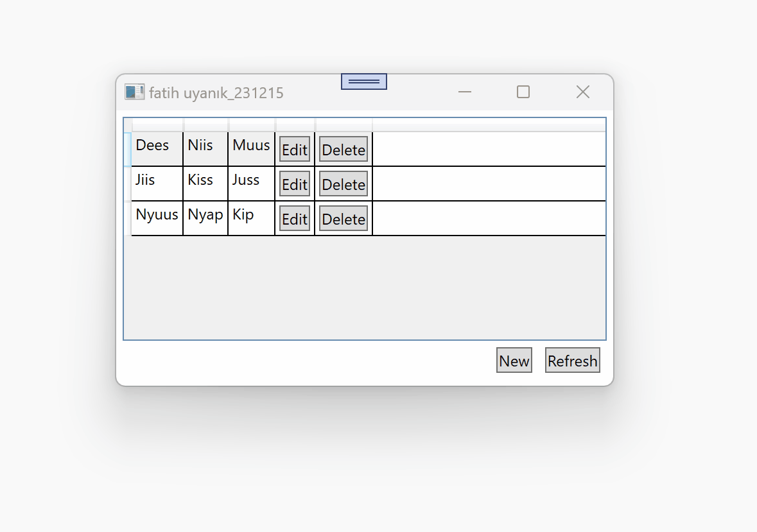Click the Delete button on the Dees row
757x532 pixels.
tap(343, 149)
